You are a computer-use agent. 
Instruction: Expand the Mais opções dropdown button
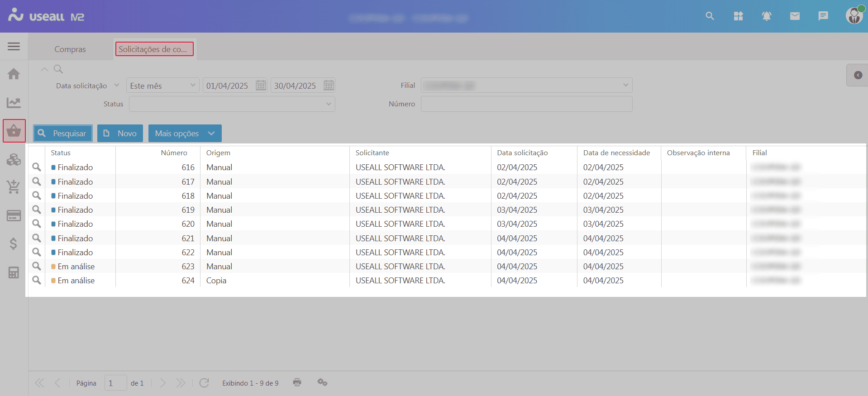click(185, 134)
